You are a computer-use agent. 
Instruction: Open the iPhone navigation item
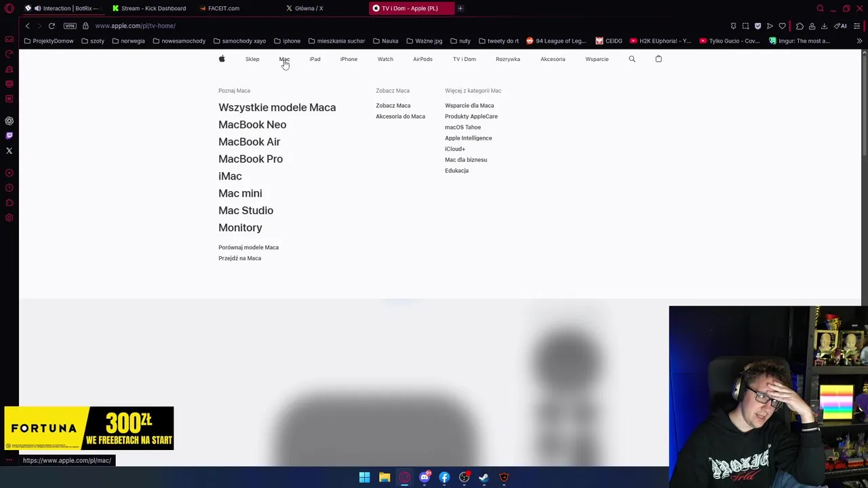pyautogui.click(x=349, y=59)
